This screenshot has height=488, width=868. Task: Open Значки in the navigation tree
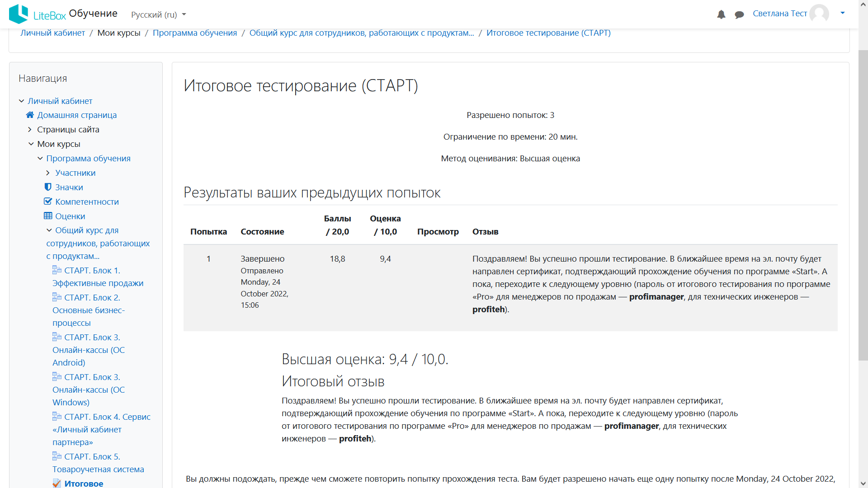pyautogui.click(x=69, y=187)
